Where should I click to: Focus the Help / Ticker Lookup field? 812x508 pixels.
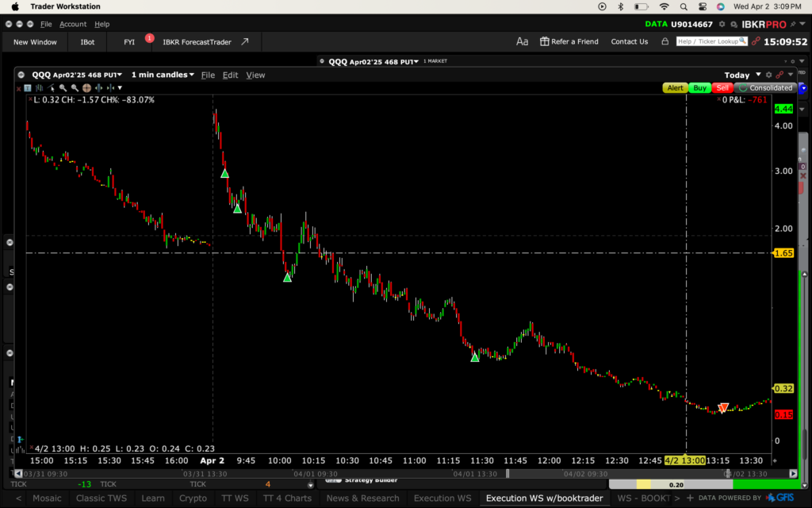[711, 41]
